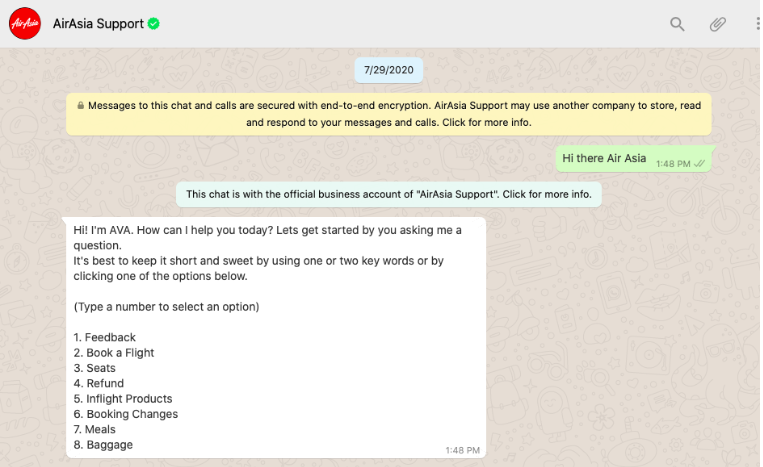The image size is (763, 467).
Task: Click the AirAsia red profile logo
Action: [x=25, y=23]
